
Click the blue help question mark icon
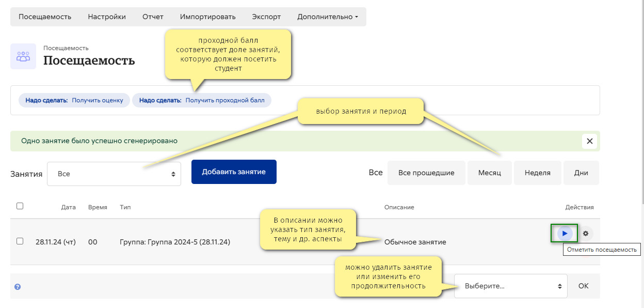click(x=18, y=287)
